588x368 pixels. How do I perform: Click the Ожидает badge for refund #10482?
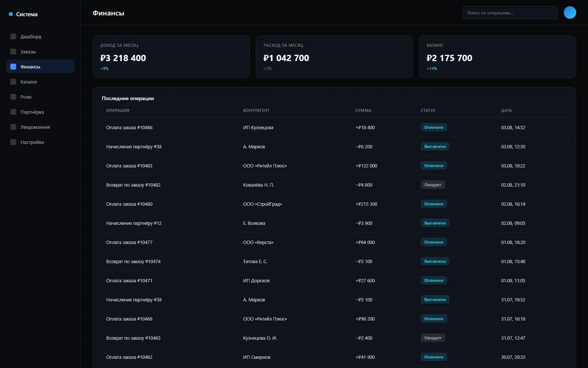click(433, 185)
